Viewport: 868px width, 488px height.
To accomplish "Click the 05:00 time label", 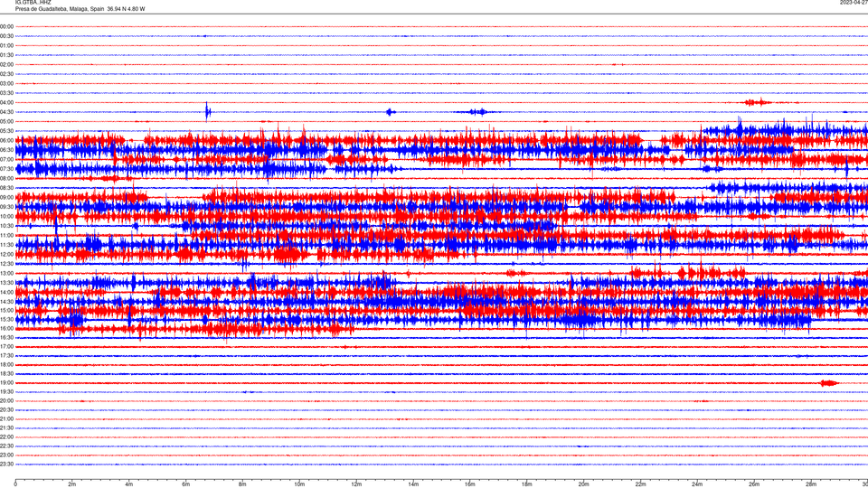I will [x=6, y=121].
